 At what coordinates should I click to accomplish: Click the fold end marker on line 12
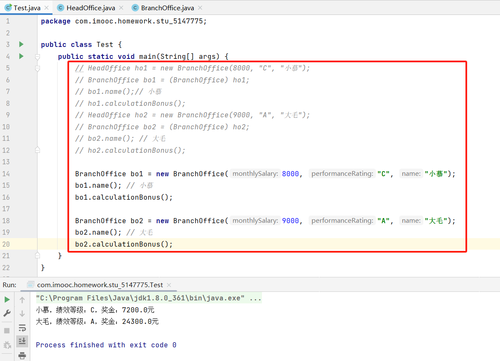[x=38, y=150]
